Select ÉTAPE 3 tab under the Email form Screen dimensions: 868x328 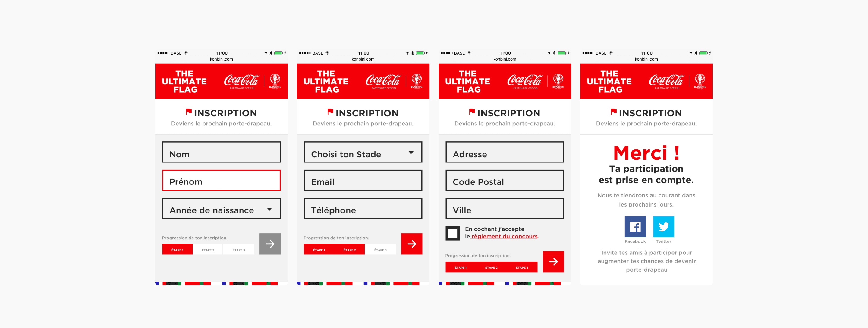click(x=380, y=250)
